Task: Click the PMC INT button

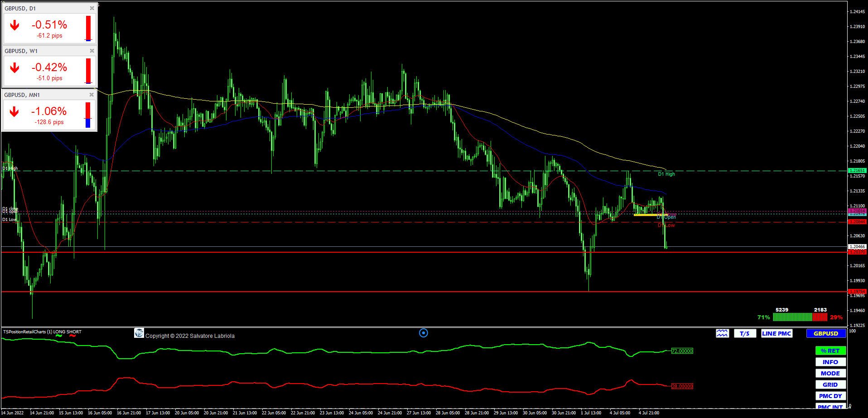Action: point(830,406)
